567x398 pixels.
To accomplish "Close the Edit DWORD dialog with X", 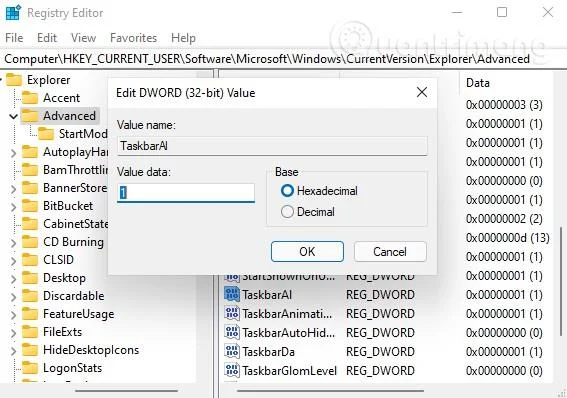I will (x=422, y=92).
